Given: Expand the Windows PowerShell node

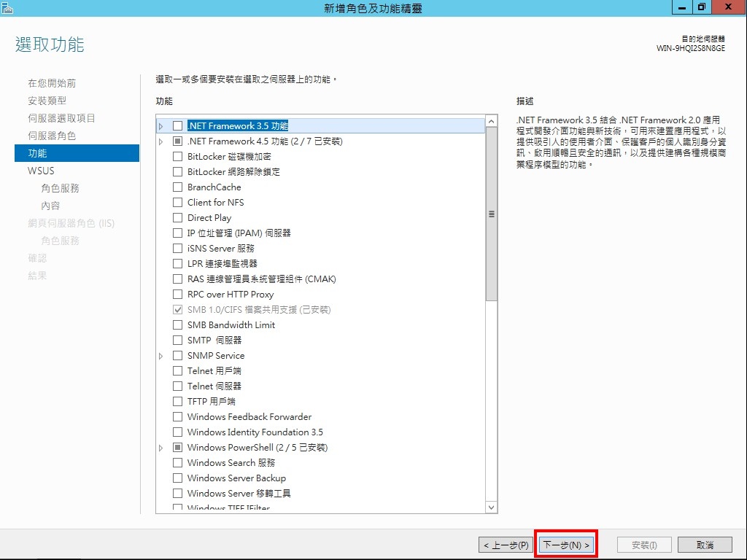Looking at the screenshot, I should 161,448.
